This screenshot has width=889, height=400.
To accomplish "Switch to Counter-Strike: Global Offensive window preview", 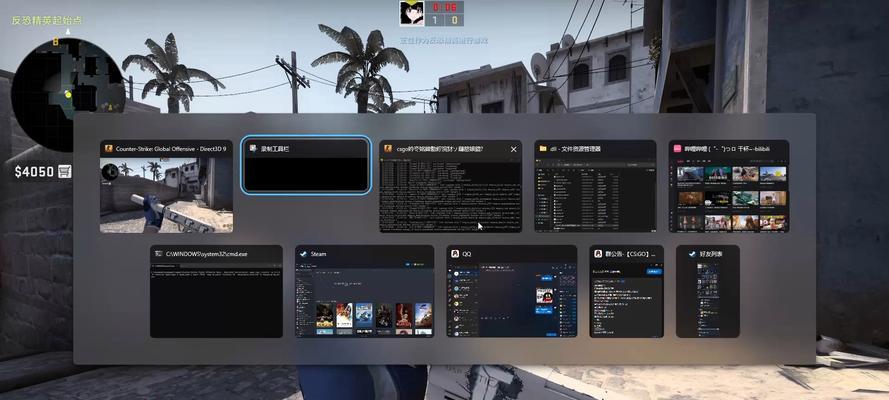I will [166, 186].
